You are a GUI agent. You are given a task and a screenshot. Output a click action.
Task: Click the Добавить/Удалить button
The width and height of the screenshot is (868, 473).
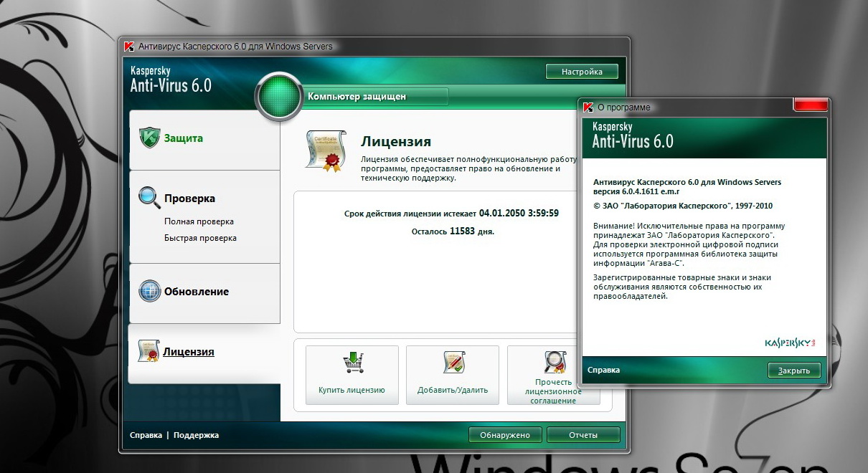click(453, 375)
